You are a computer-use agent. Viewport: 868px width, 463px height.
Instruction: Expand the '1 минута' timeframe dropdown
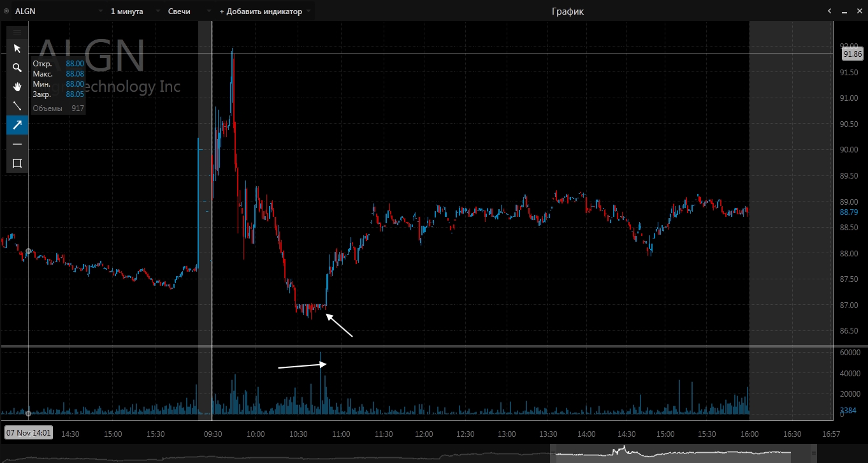[x=156, y=11]
